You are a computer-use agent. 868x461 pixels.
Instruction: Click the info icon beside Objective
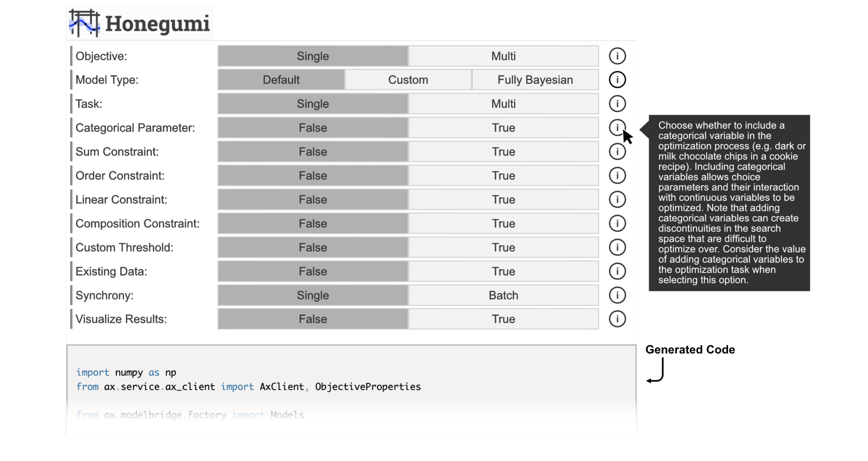(617, 56)
